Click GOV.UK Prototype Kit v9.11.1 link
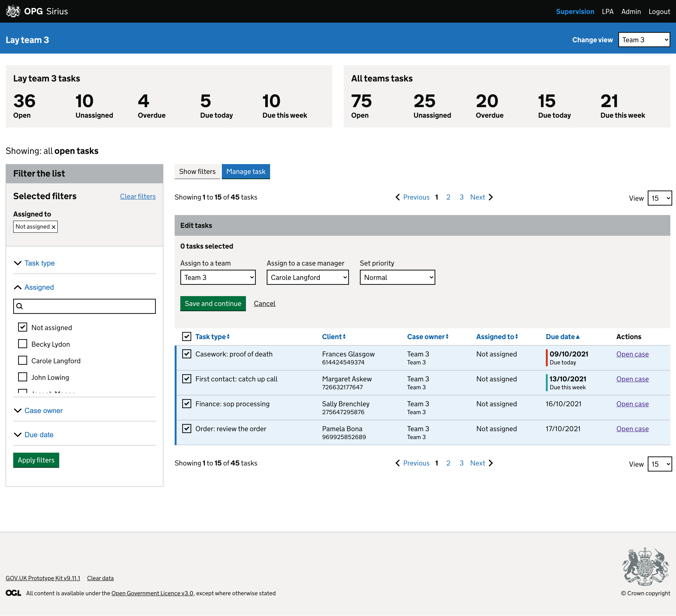The image size is (676, 616). tap(43, 578)
